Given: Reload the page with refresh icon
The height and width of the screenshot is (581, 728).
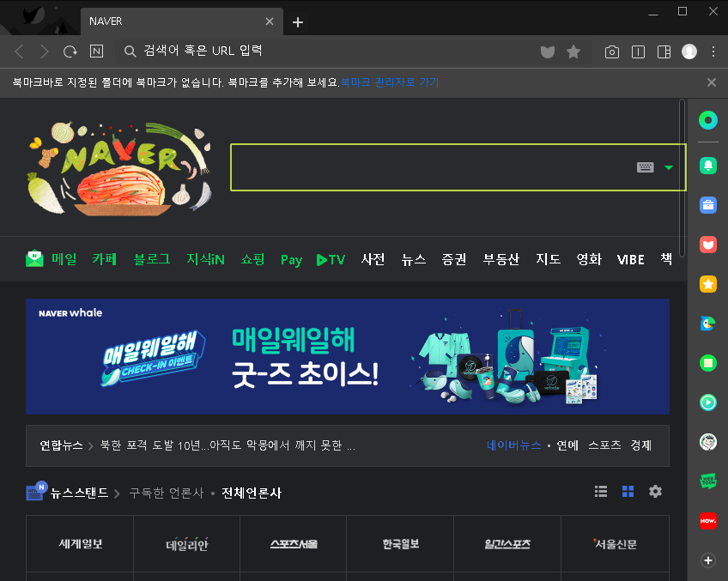Looking at the screenshot, I should point(70,51).
